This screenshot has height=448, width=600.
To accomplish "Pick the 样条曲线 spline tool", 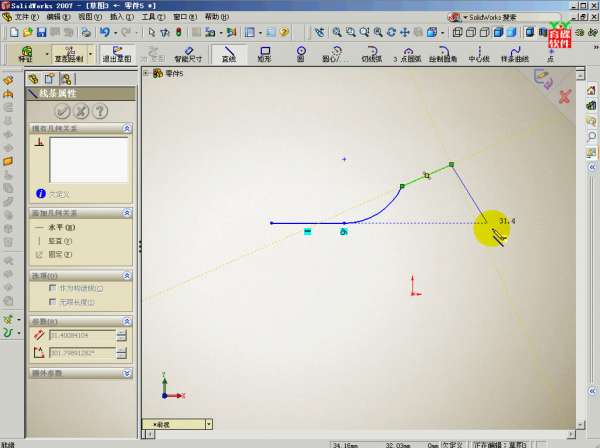I will [x=515, y=52].
